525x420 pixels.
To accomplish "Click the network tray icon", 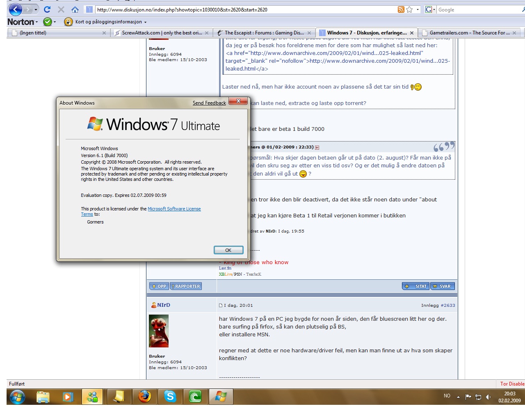I will tap(478, 397).
